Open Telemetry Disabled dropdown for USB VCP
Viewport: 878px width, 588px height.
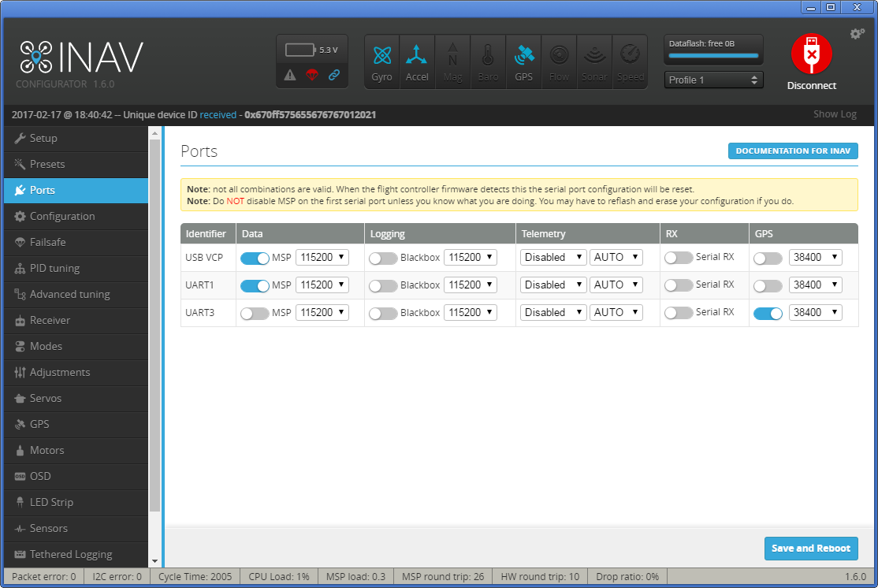(x=553, y=257)
